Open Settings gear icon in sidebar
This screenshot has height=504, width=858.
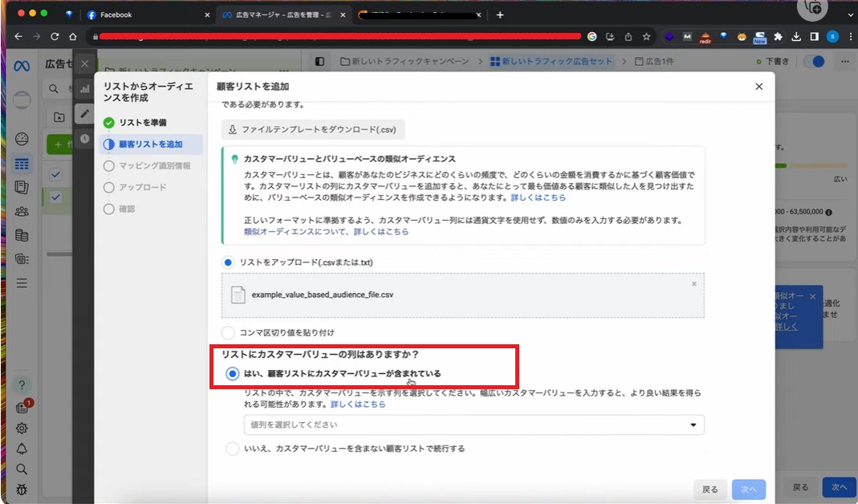tap(22, 428)
